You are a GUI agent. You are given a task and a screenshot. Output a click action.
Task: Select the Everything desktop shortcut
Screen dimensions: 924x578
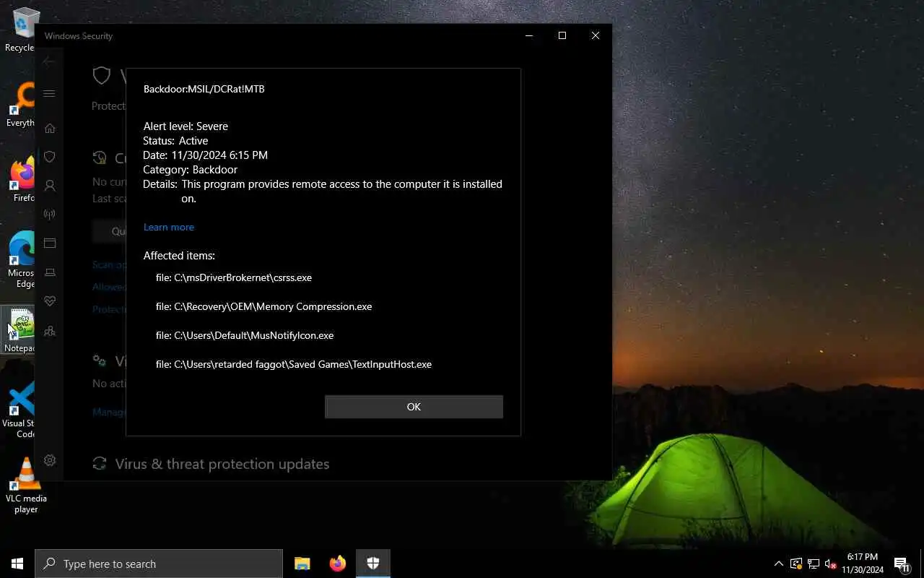tap(22, 105)
